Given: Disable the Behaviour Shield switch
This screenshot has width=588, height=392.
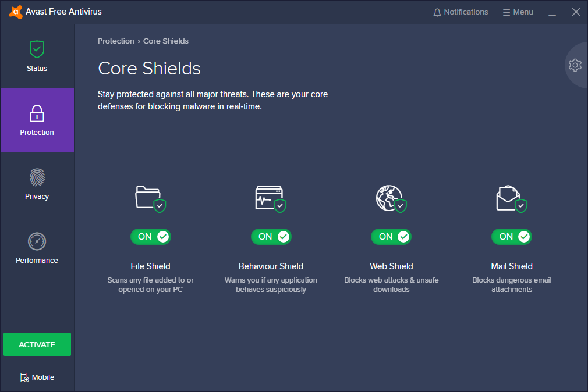Looking at the screenshot, I should 271,237.
